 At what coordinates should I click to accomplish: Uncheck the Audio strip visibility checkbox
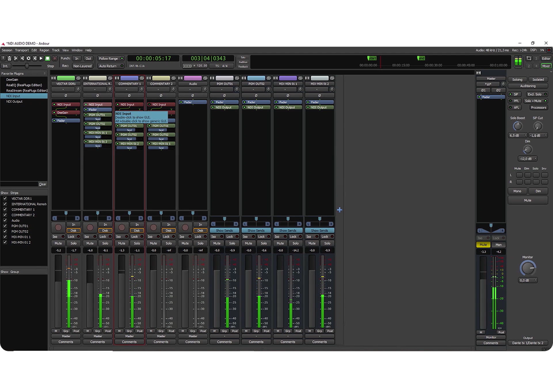[x=5, y=221]
